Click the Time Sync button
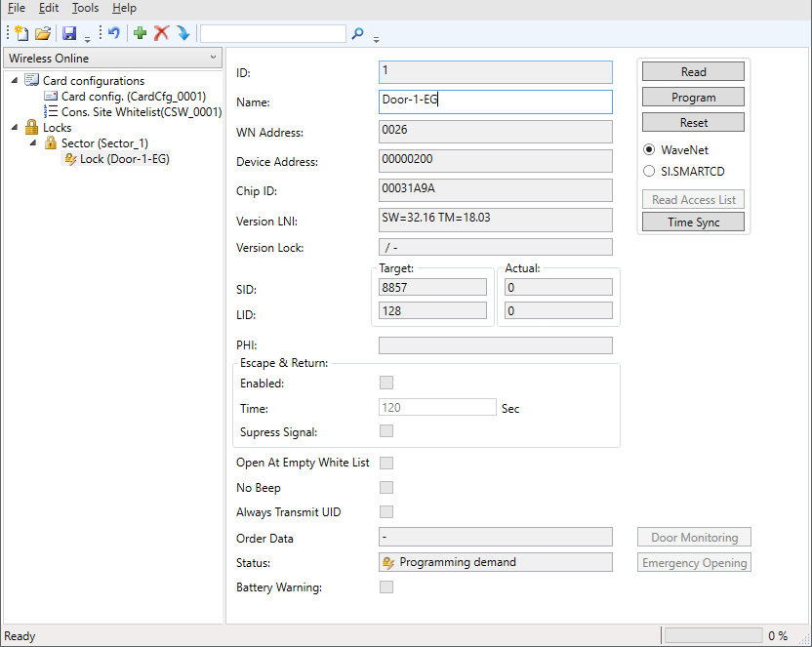 (x=693, y=222)
